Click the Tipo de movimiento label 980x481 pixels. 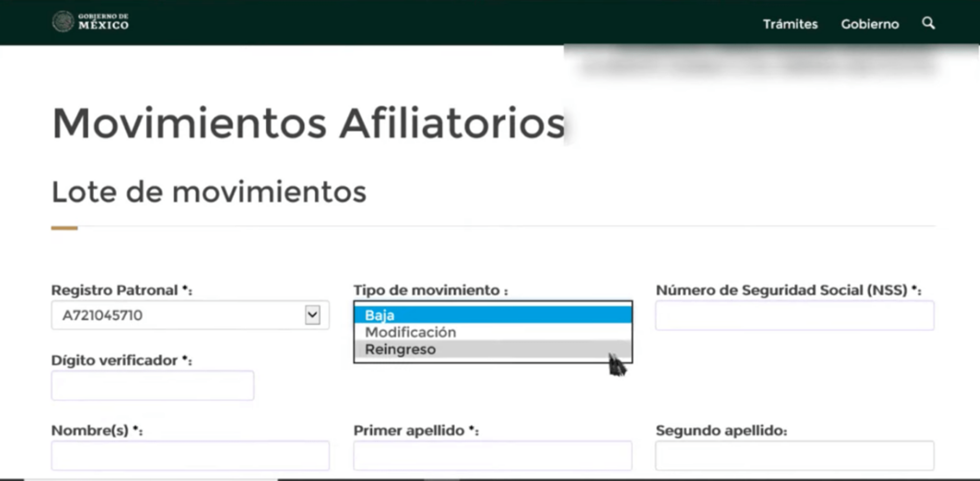click(x=431, y=290)
